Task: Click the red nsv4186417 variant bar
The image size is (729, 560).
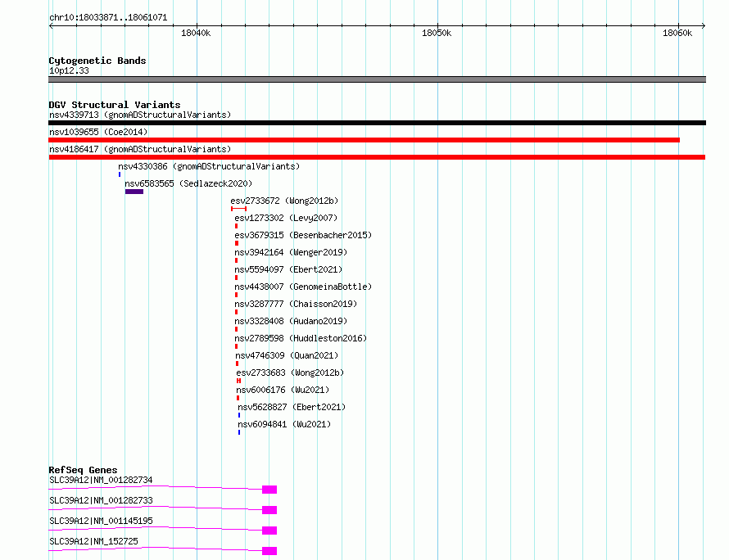Action: click(x=377, y=157)
